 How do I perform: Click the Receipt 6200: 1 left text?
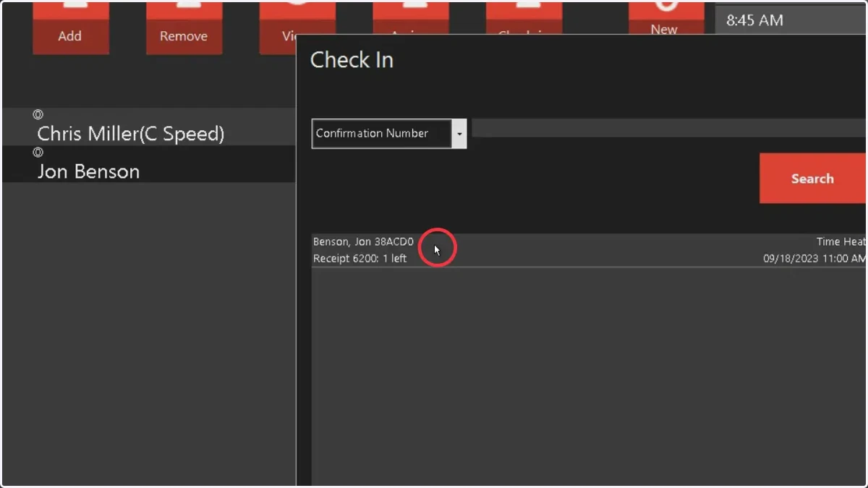(x=359, y=259)
